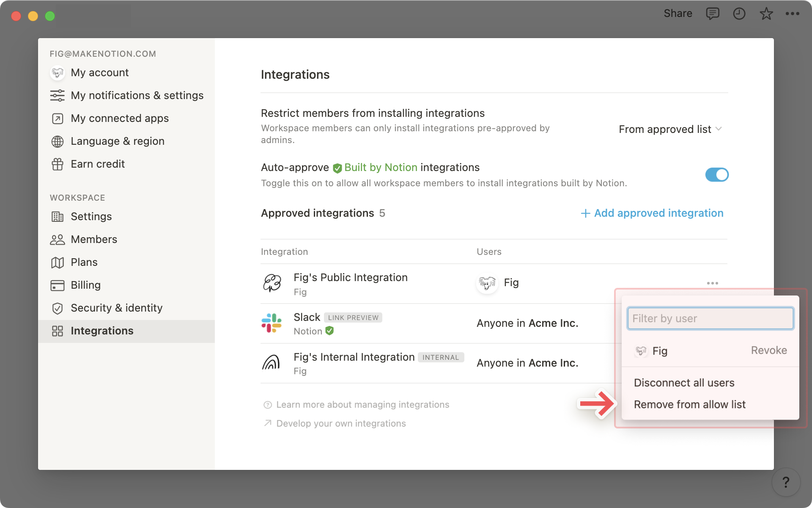Click the My notifications & settings icon
Image resolution: width=812 pixels, height=508 pixels.
coord(57,95)
